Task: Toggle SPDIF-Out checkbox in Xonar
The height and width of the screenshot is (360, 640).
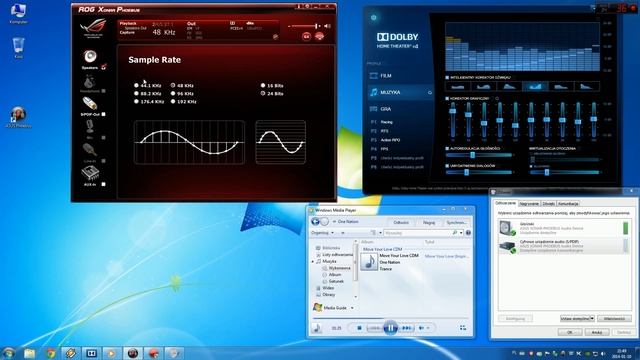Action: pos(104,114)
